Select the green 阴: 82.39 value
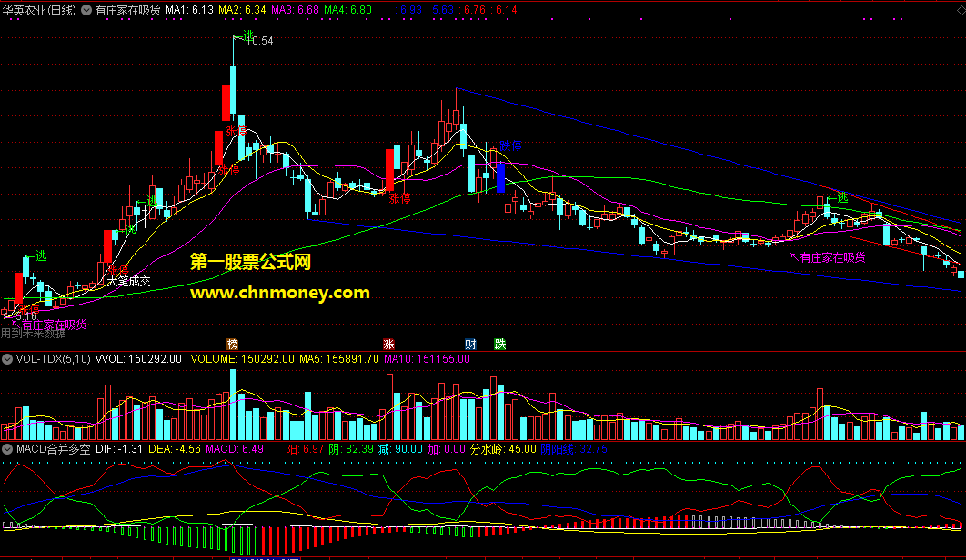 pos(351,449)
